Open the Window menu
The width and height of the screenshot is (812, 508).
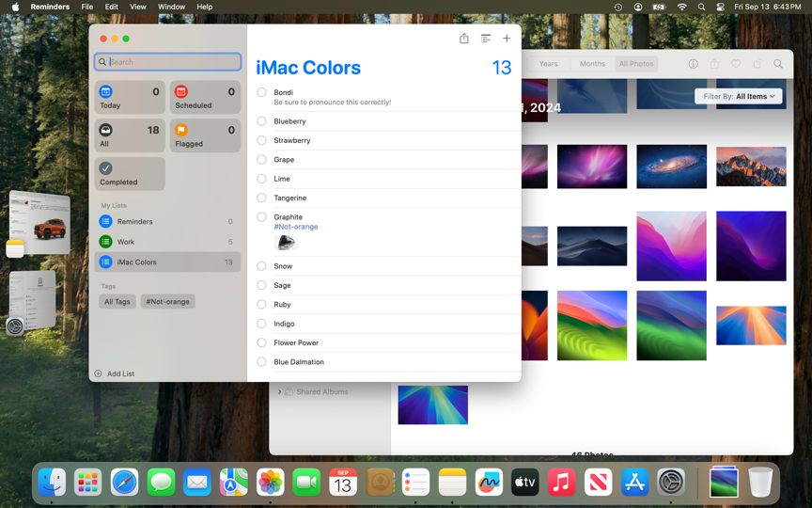point(171,7)
